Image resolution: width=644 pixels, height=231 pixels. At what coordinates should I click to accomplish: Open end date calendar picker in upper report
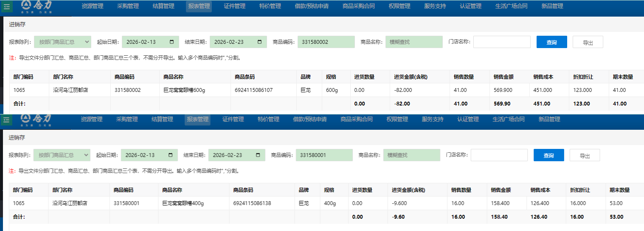(259, 42)
